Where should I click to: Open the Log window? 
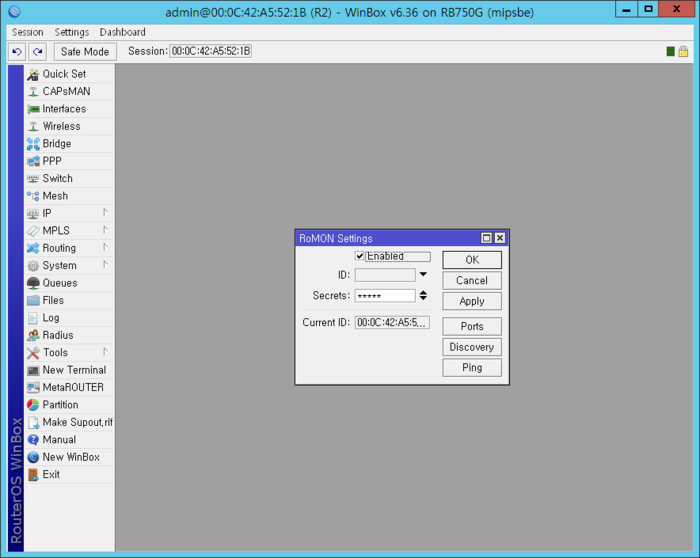click(69, 317)
